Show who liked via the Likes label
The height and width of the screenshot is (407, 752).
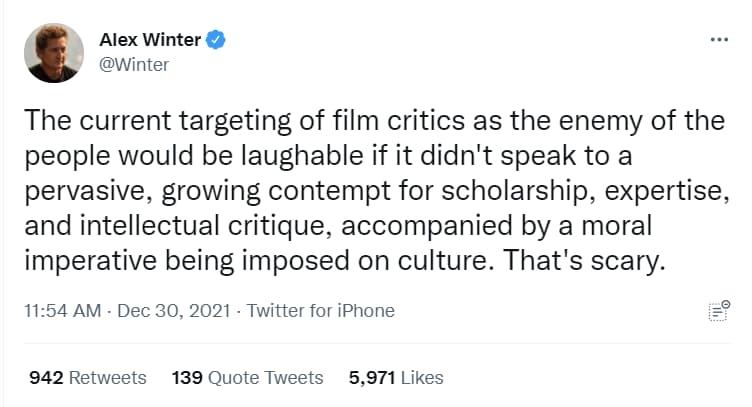pyautogui.click(x=422, y=378)
